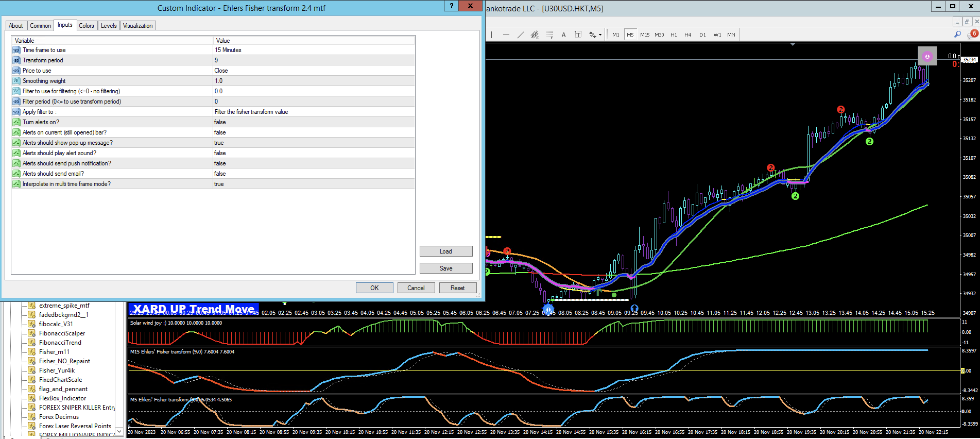Viewport: 980px width, 439px height.
Task: Switch to the Colors tab
Action: (86, 26)
